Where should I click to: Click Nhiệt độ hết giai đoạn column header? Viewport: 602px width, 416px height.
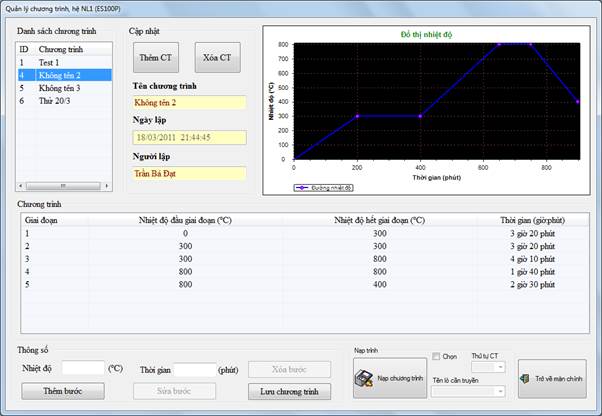[x=379, y=220]
